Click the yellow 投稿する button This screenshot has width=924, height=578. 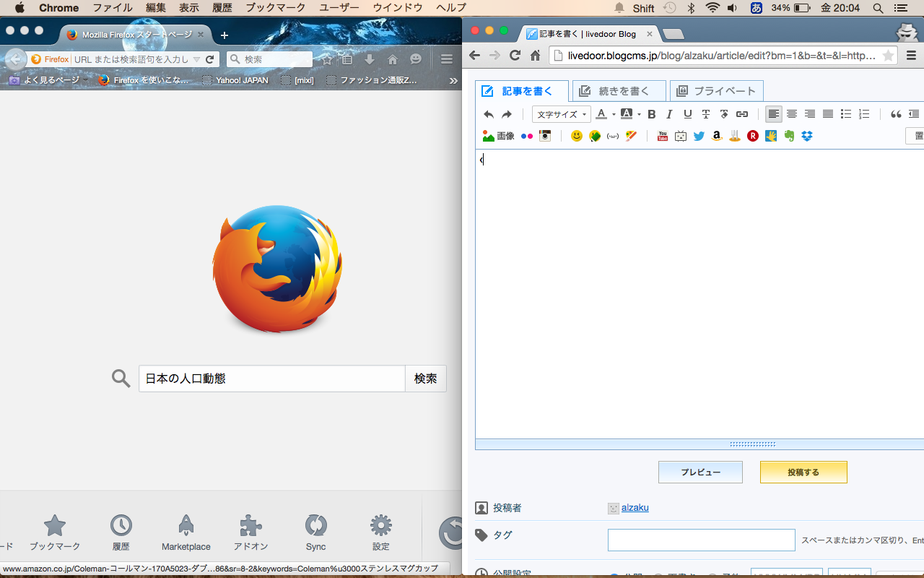tap(803, 472)
